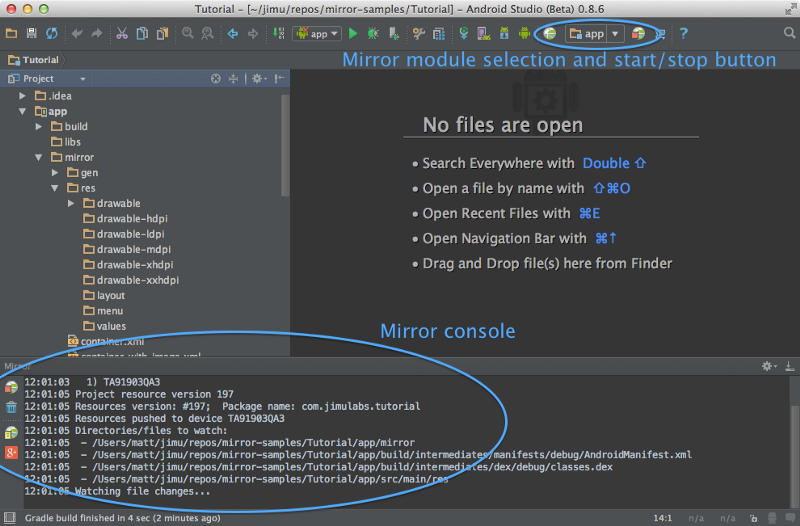Click the Find magnifier icon
Image resolution: width=800 pixels, height=526 pixels.
pyautogui.click(x=188, y=34)
